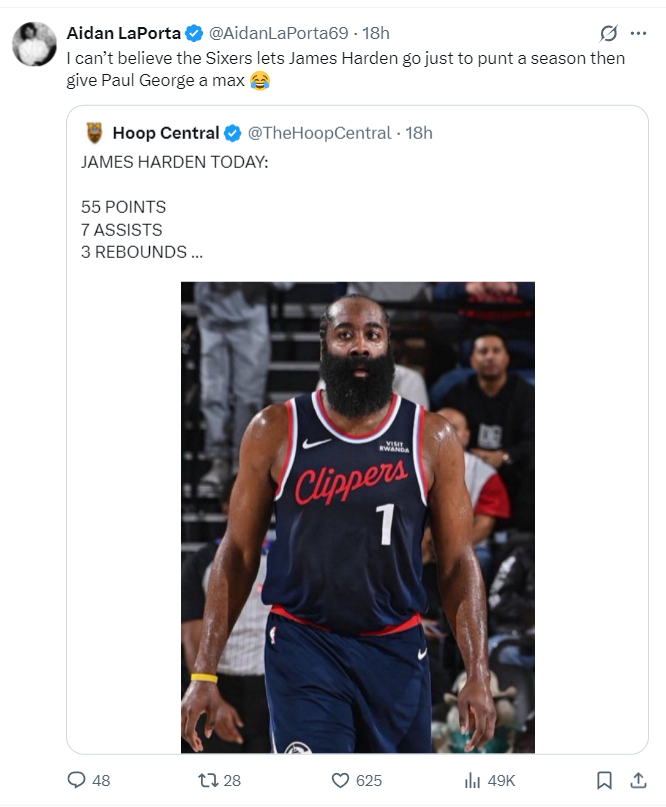Open Aidan LaPorta's profile picture
Image resolution: width=666 pixels, height=807 pixels.
coord(34,44)
